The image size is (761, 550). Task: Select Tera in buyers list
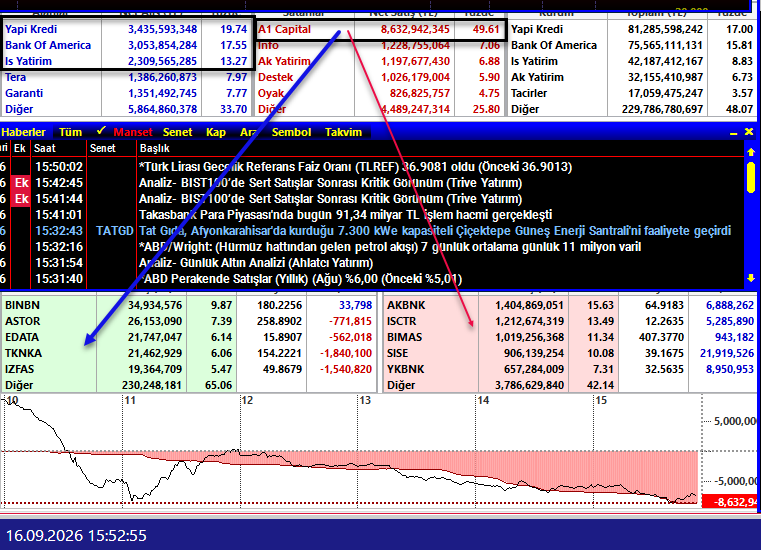(16, 77)
